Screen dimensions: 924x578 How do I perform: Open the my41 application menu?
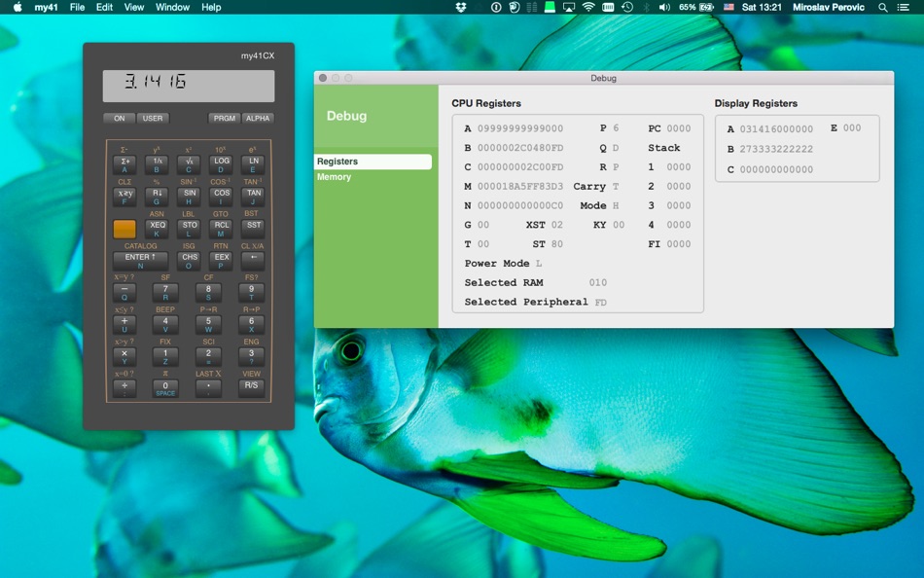46,7
